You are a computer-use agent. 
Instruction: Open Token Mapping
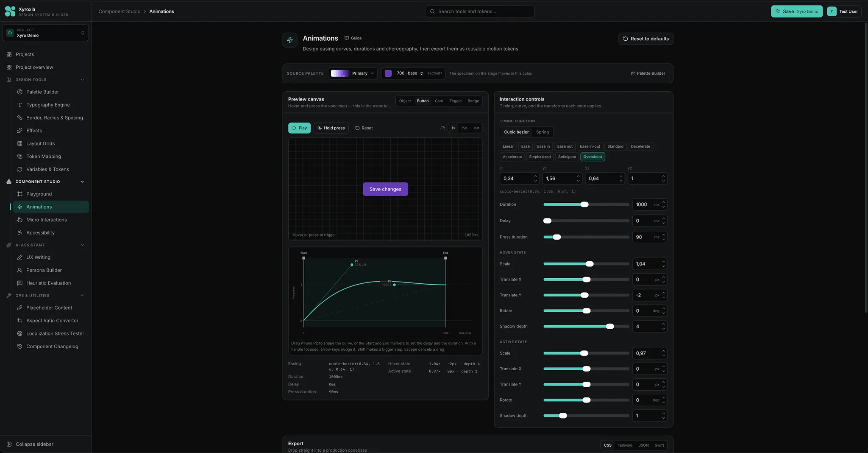(50, 157)
